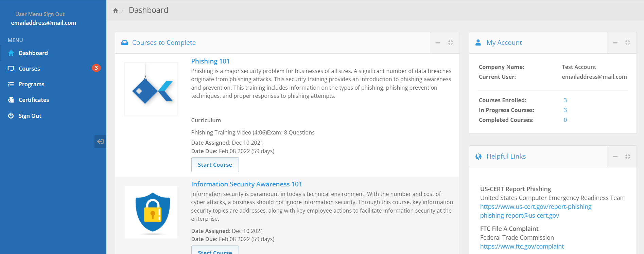Click the Phishing 101 fish thumbnail
644x254 pixels.
(x=151, y=89)
